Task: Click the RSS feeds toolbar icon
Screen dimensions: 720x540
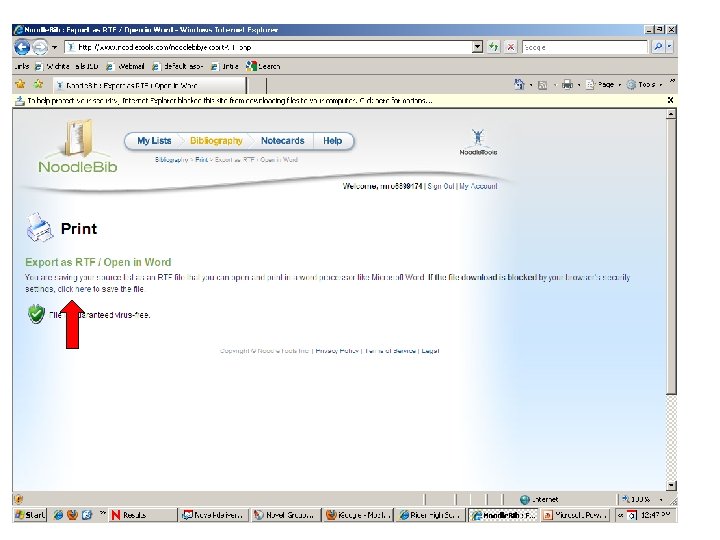Action: pos(542,85)
